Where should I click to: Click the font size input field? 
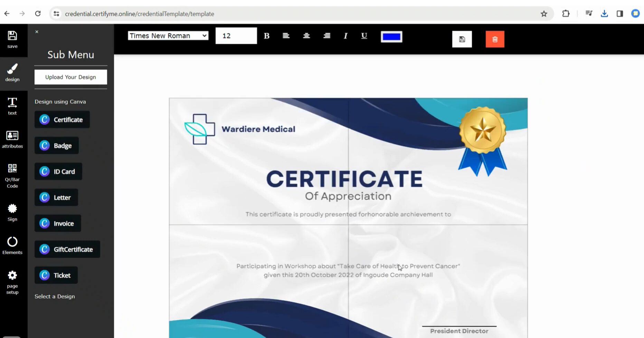tap(236, 36)
